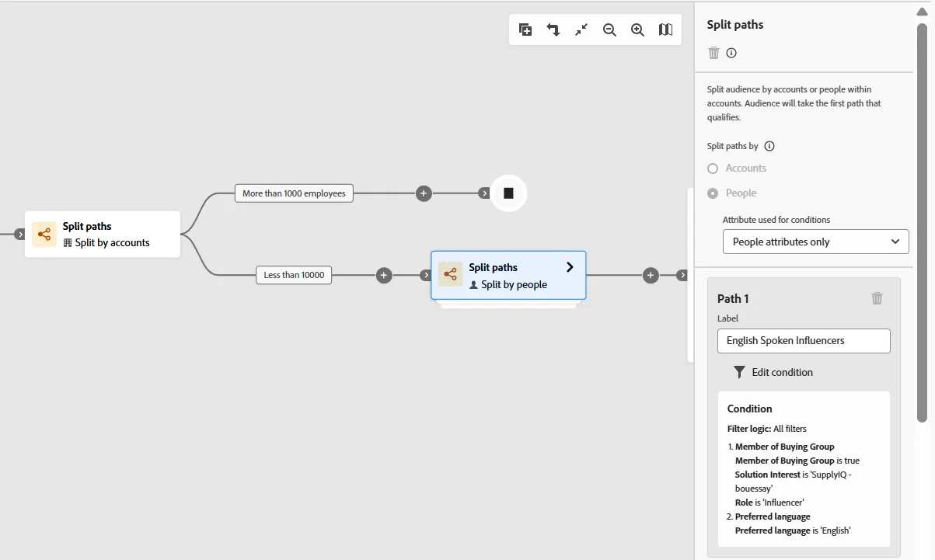This screenshot has width=935, height=560.
Task: Select the 'Less than 10000' path label
Action: click(294, 275)
